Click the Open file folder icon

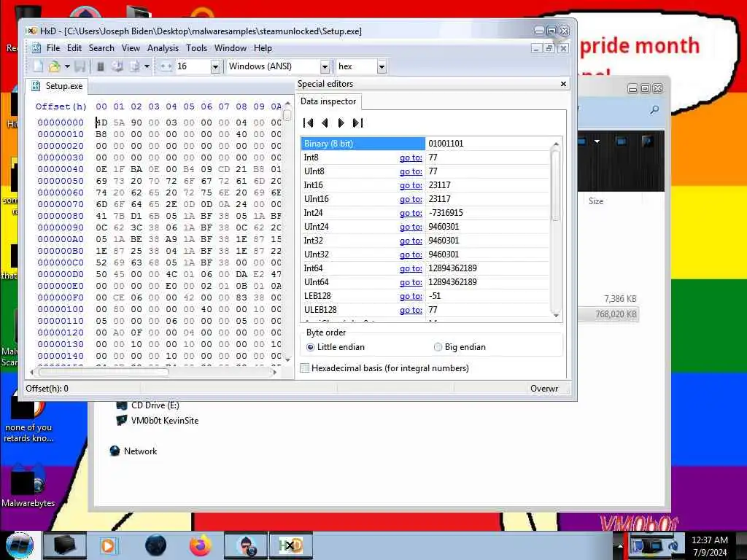(x=55, y=66)
